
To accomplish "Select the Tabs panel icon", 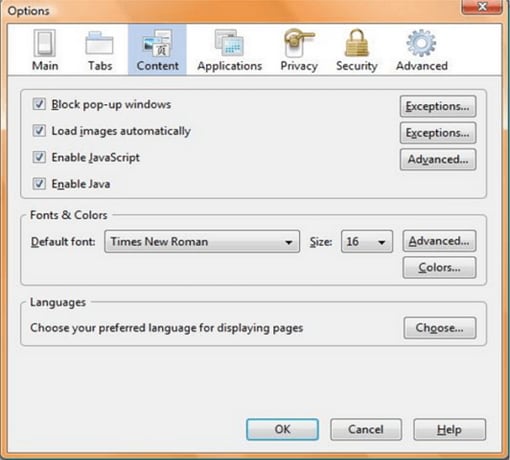I will click(x=99, y=43).
